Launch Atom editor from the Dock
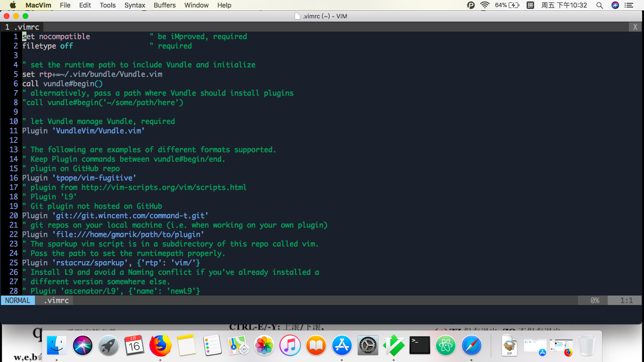 tap(446, 346)
